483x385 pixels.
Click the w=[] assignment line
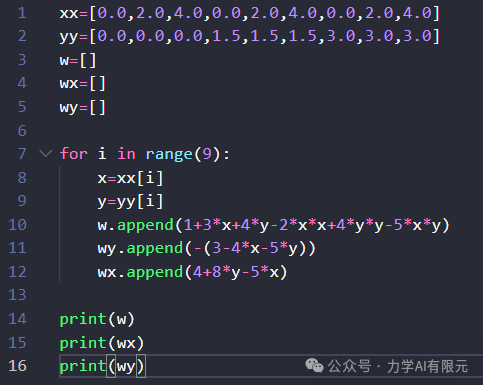[x=78, y=60]
